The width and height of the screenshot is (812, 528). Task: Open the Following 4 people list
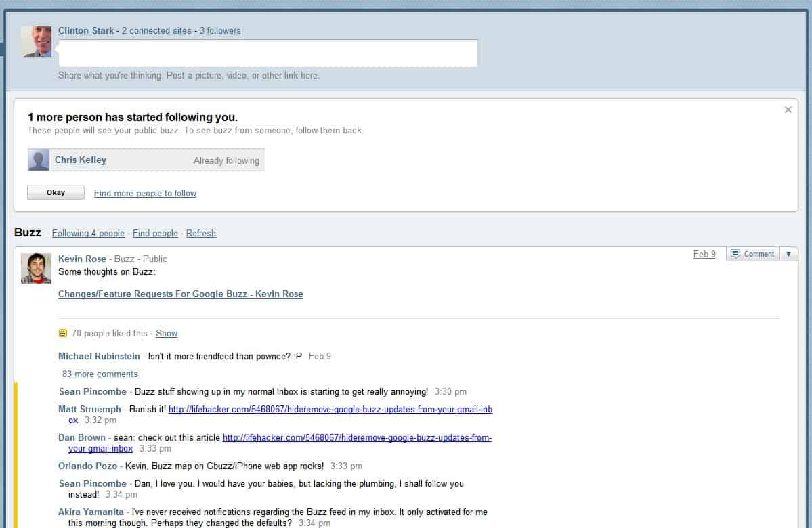tap(88, 233)
